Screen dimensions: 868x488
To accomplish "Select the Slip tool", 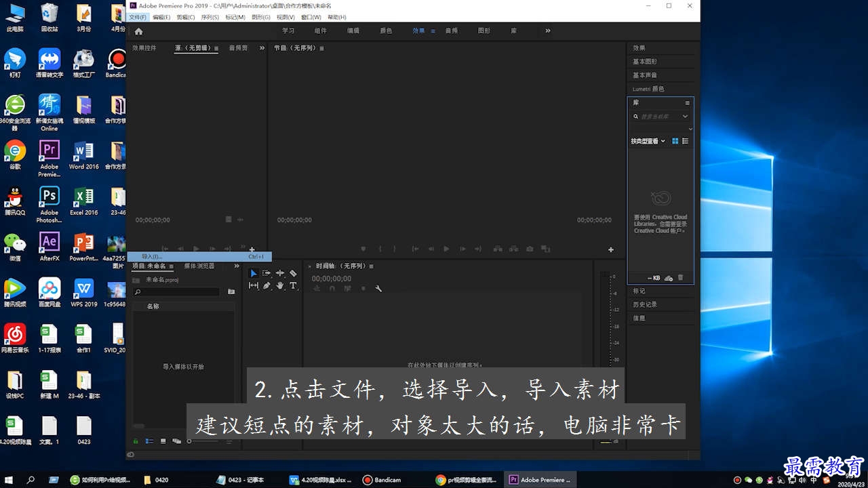I will coord(254,286).
